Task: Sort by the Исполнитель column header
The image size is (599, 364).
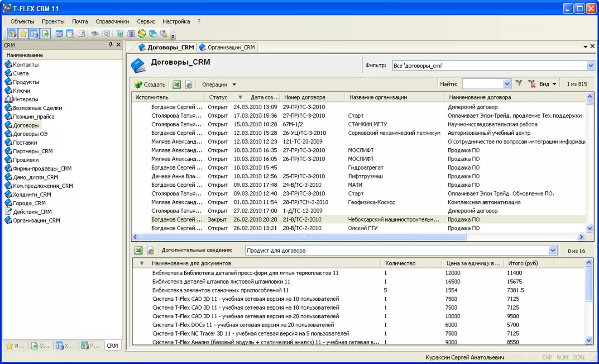Action: click(168, 97)
